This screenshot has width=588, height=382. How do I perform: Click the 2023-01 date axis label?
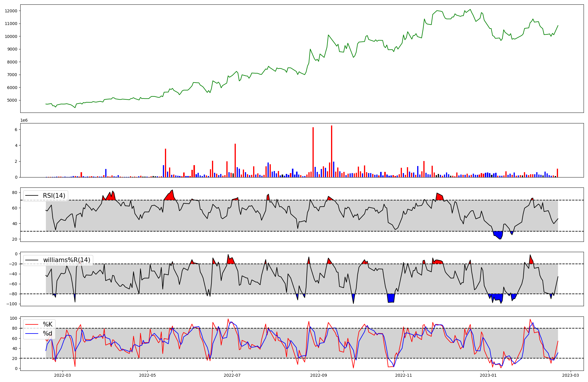488,375
